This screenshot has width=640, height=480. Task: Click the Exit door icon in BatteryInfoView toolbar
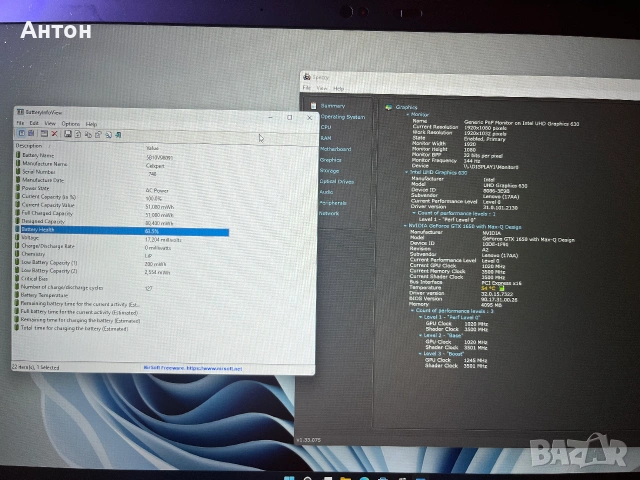point(118,135)
